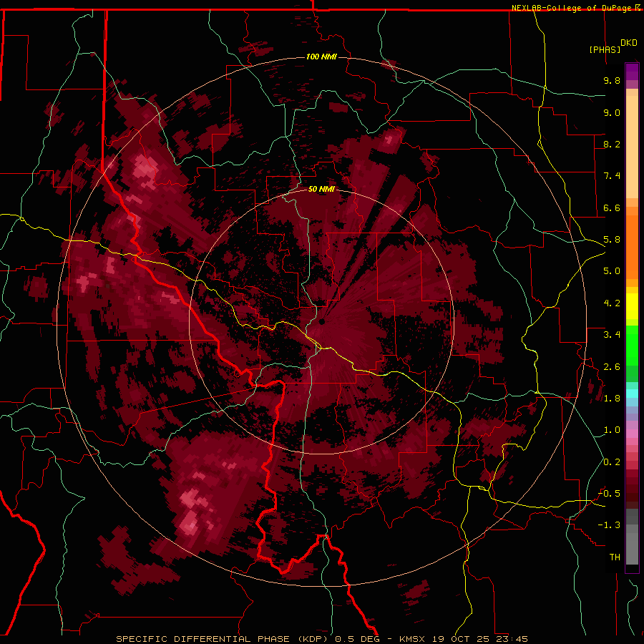Click the 5.0 value on the scale

[612, 271]
